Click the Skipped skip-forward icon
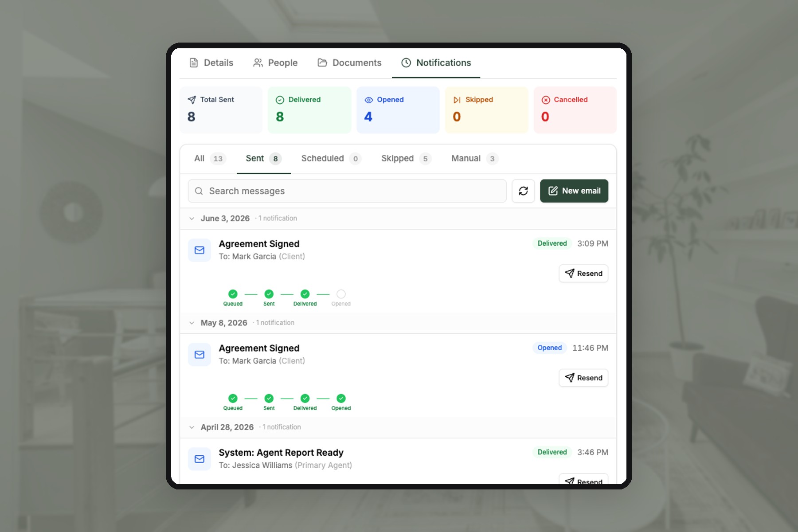 457,100
